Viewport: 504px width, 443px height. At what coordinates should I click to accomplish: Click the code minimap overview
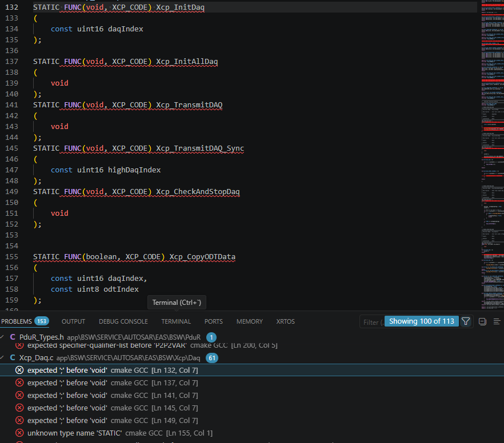(493, 154)
